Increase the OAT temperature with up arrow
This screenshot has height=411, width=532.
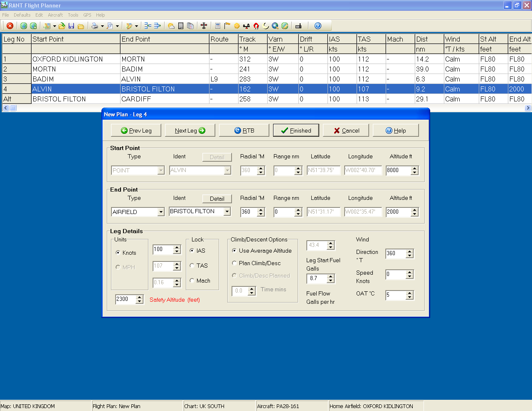pos(410,293)
